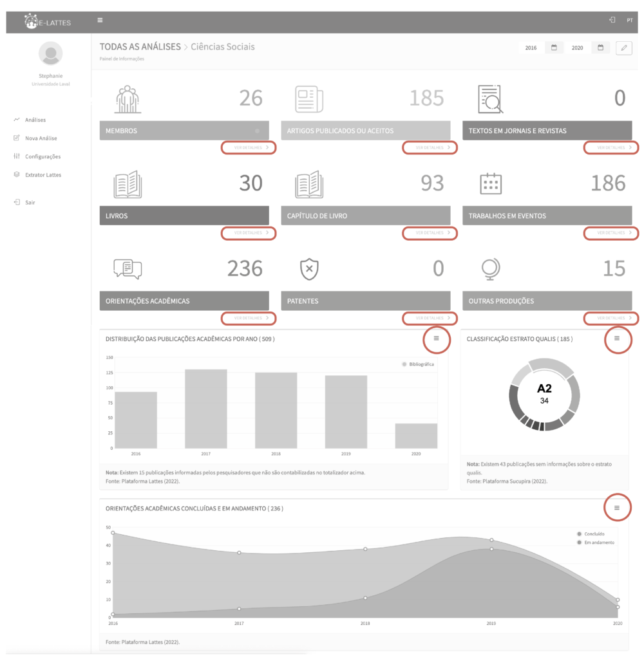This screenshot has width=644, height=659.
Task: Click the 2017 bar in publications chart
Action: [x=206, y=409]
